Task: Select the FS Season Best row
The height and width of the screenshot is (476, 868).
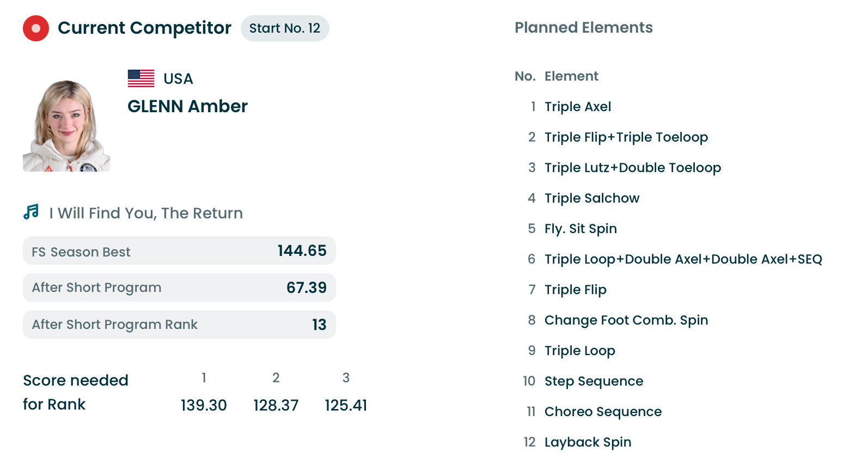Action: click(x=179, y=251)
